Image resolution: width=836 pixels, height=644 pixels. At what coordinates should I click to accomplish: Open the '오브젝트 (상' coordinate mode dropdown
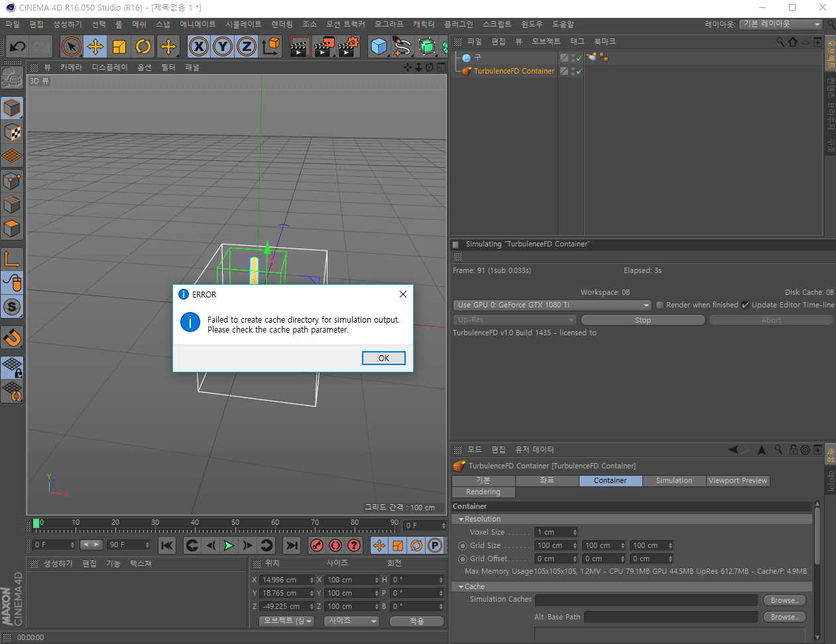click(x=286, y=621)
